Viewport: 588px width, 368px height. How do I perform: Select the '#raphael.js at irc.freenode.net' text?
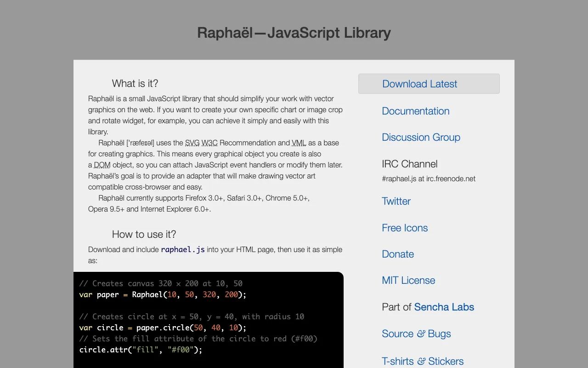pyautogui.click(x=429, y=178)
